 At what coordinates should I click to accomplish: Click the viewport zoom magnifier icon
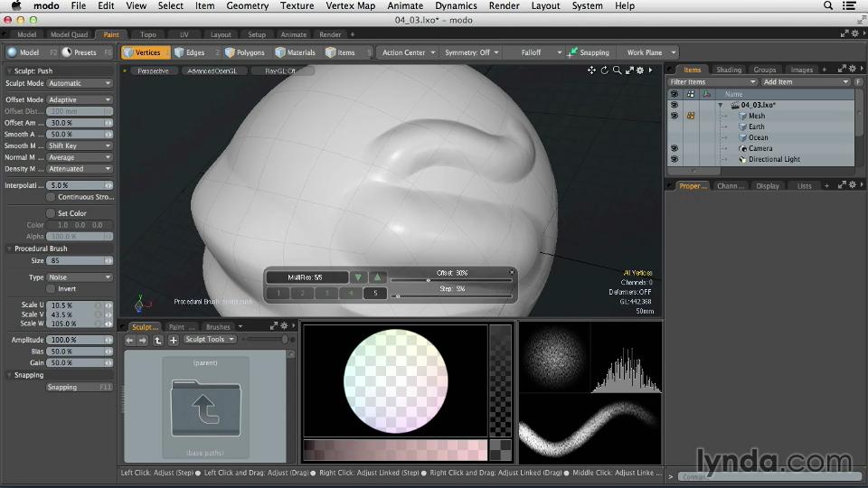pyautogui.click(x=618, y=70)
